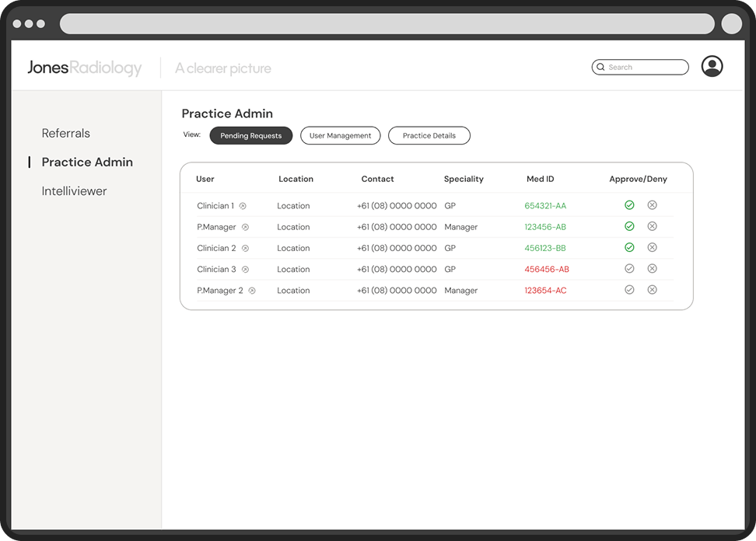Open profile icon beside P.Manager 123456-AB

[x=245, y=228]
